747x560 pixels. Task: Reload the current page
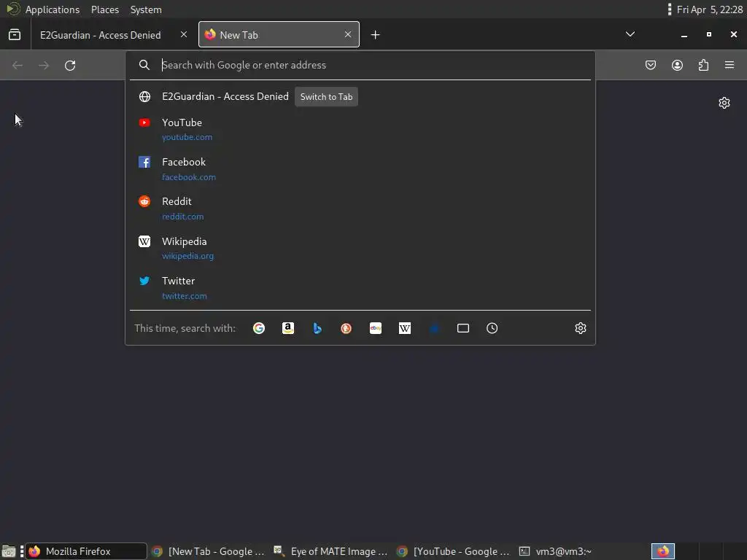pos(70,65)
